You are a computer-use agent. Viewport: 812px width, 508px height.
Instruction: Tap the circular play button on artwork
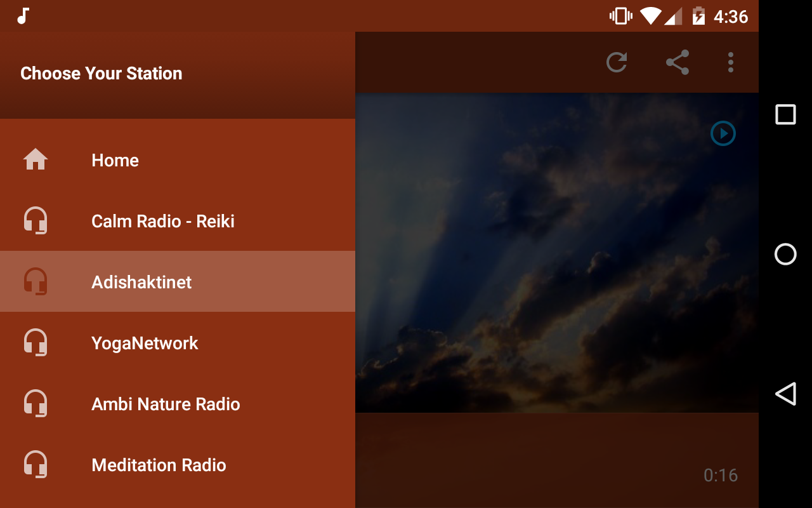point(723,133)
